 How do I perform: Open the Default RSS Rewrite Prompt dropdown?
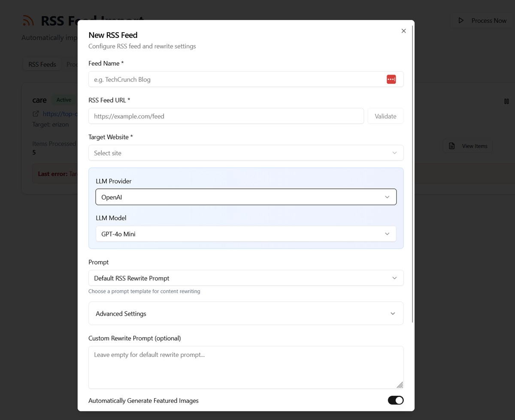(245, 278)
